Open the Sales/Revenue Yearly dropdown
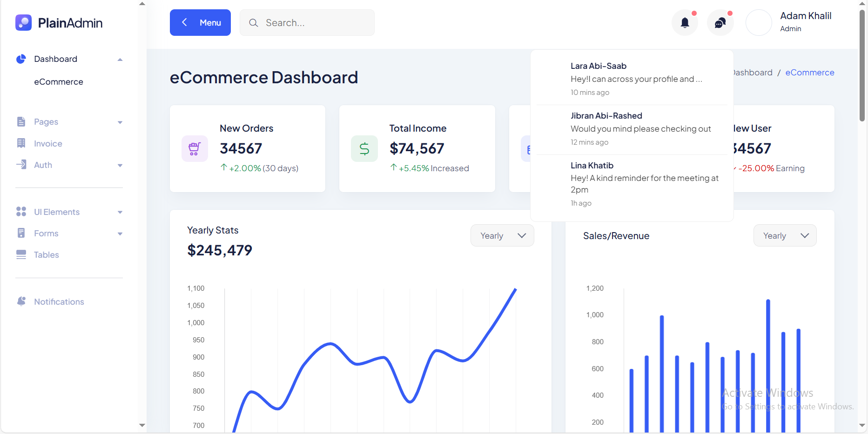The image size is (868, 434). 785,236
